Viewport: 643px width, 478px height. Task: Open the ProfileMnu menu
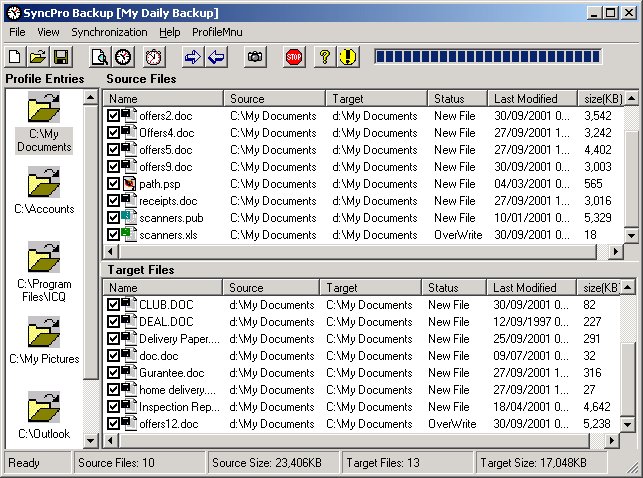(x=217, y=32)
